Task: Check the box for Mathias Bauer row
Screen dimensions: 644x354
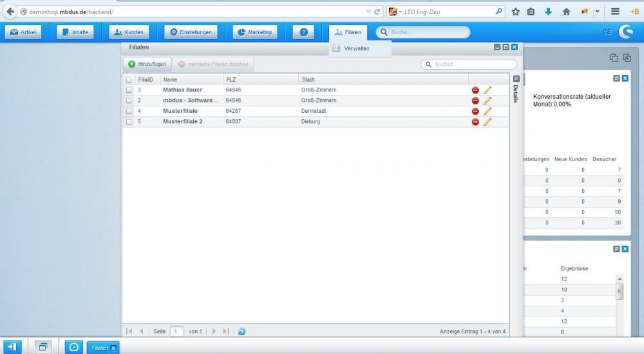Action: 129,90
